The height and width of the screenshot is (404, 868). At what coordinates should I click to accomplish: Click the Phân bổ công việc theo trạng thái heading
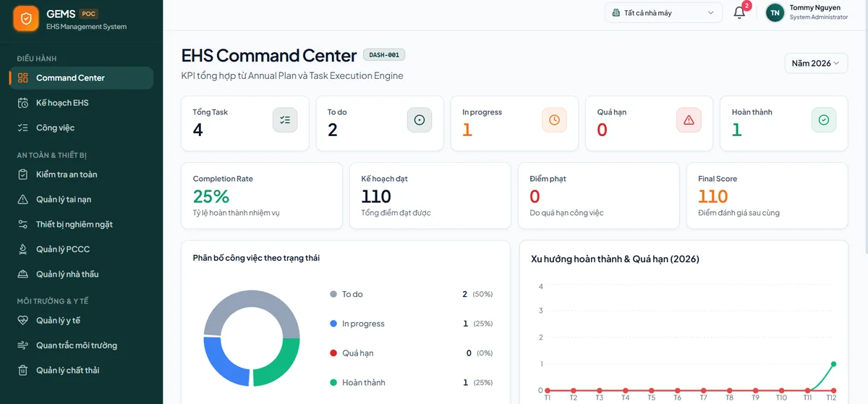tap(256, 258)
